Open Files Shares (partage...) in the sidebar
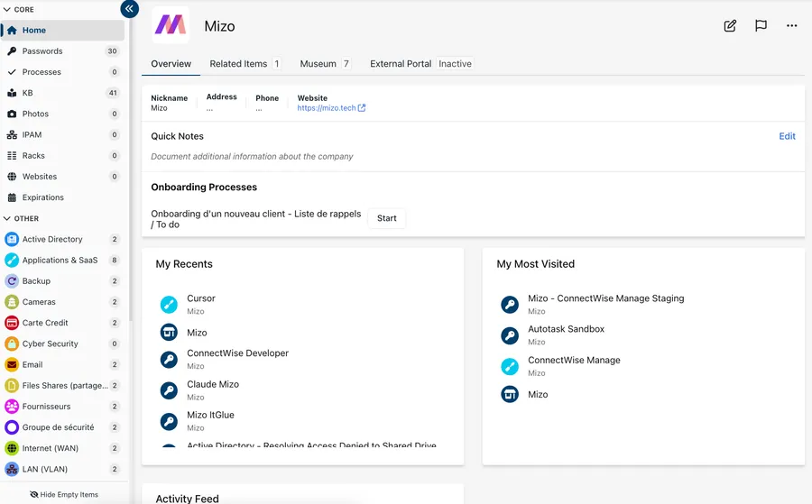Image resolution: width=812 pixels, height=504 pixels. 62,386
